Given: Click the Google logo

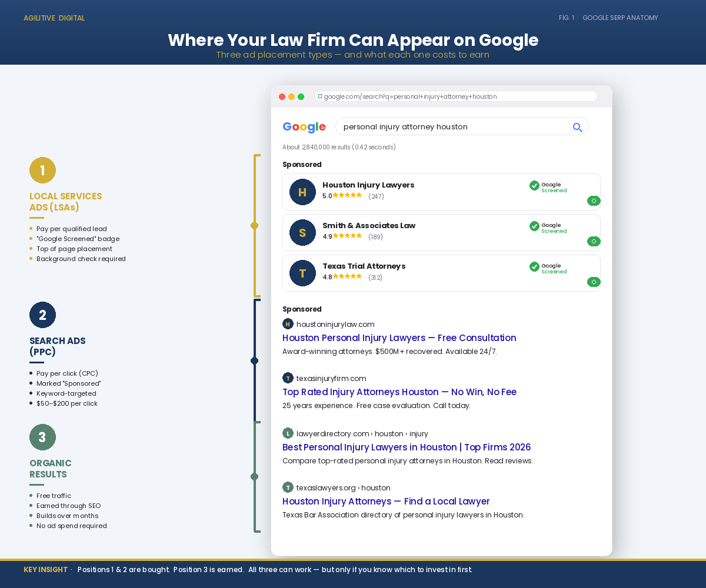Looking at the screenshot, I should pyautogui.click(x=304, y=126).
